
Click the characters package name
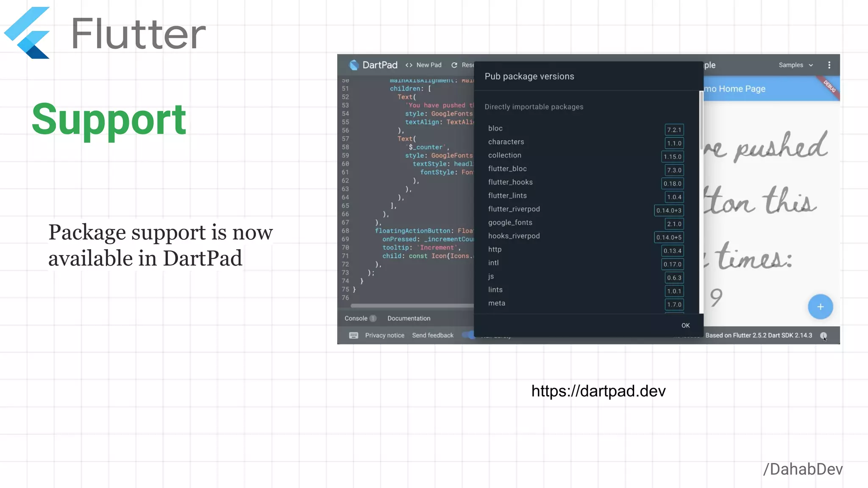506,142
